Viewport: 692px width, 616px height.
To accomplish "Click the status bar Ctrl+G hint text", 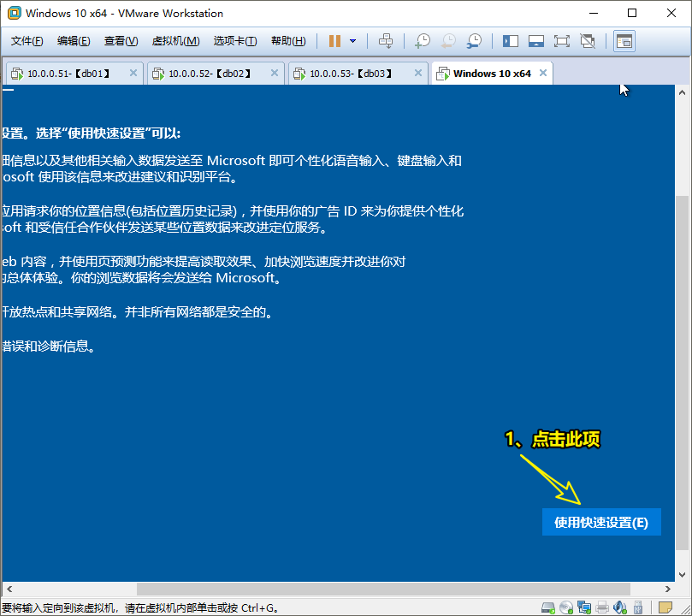I will (x=141, y=608).
